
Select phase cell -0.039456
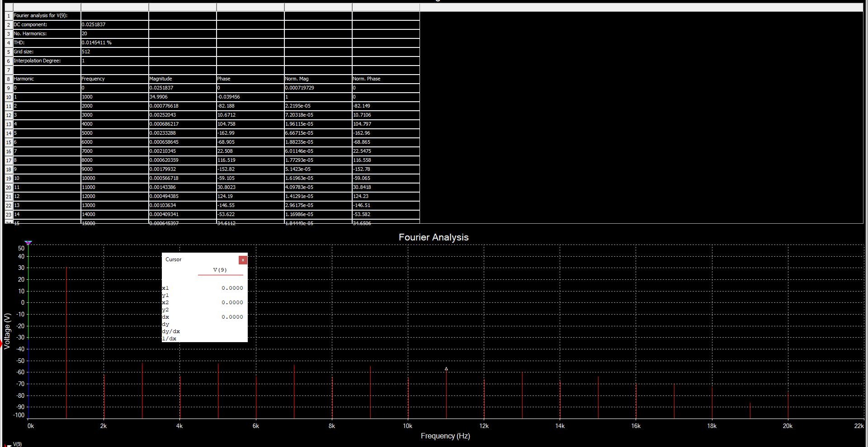coord(250,97)
